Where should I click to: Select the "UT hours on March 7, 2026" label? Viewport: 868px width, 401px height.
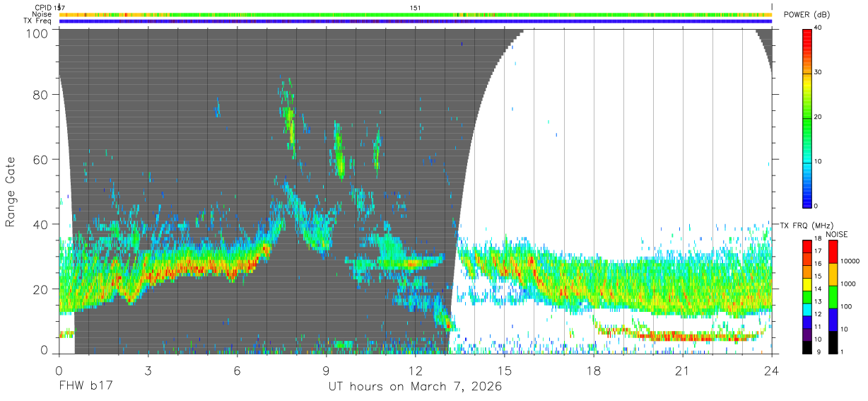click(415, 387)
